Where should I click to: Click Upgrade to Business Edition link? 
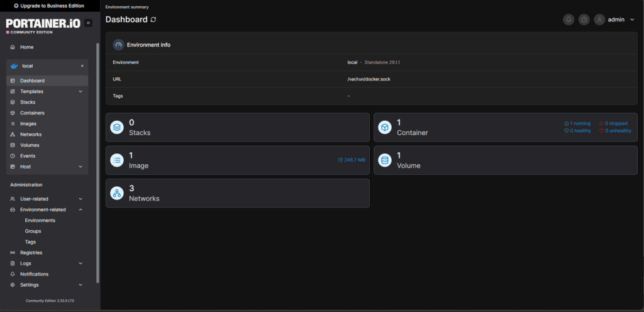pyautogui.click(x=49, y=6)
